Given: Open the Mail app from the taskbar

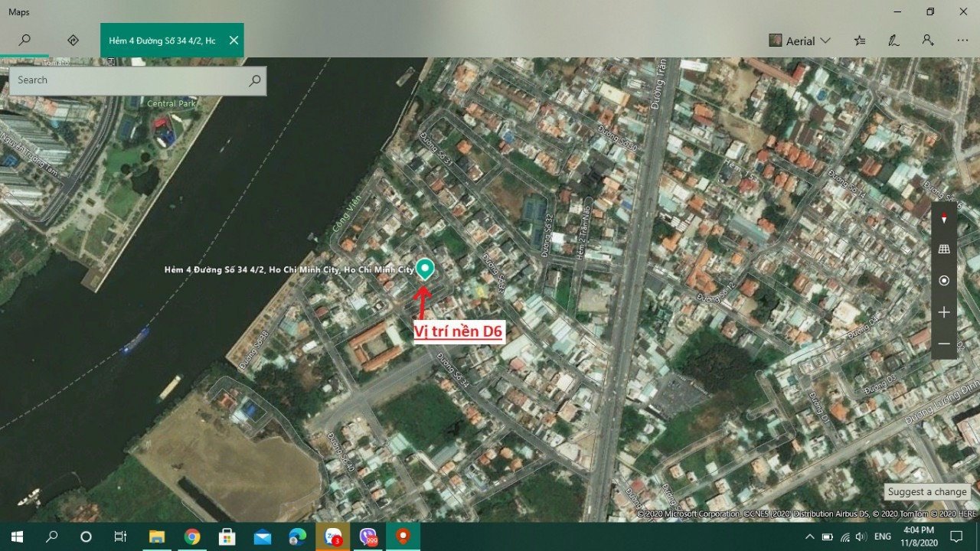Looking at the screenshot, I should click(263, 536).
